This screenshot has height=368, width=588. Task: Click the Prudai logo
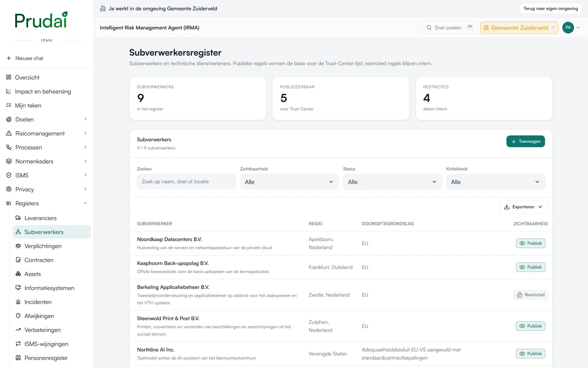point(41,20)
